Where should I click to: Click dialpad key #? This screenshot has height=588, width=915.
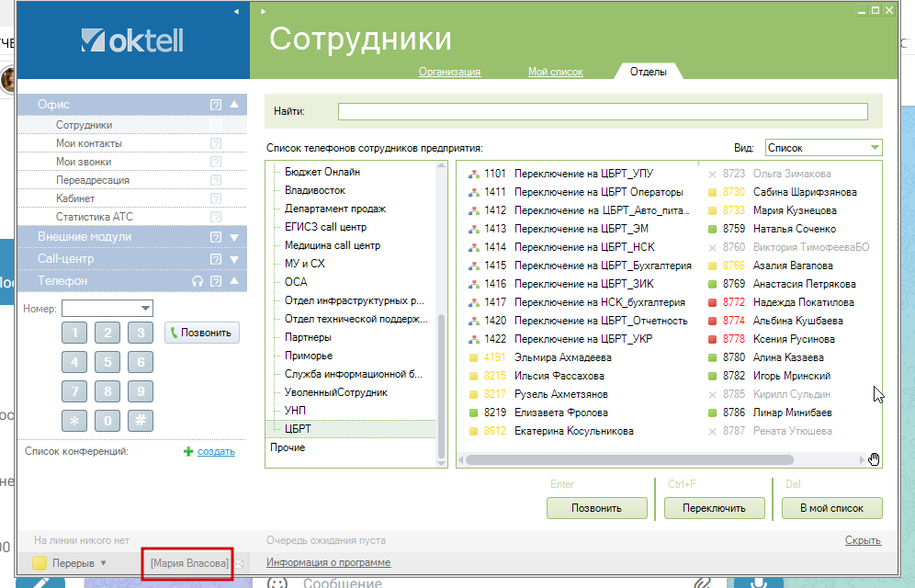(x=141, y=421)
